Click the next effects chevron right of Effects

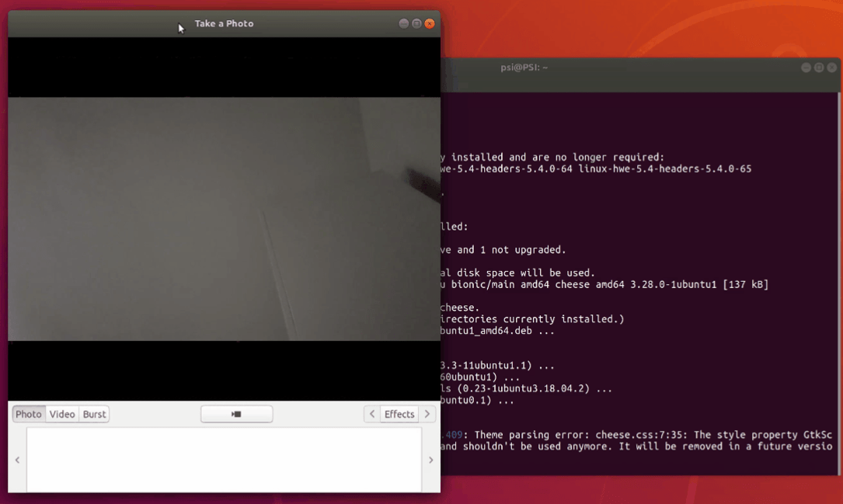pyautogui.click(x=427, y=414)
